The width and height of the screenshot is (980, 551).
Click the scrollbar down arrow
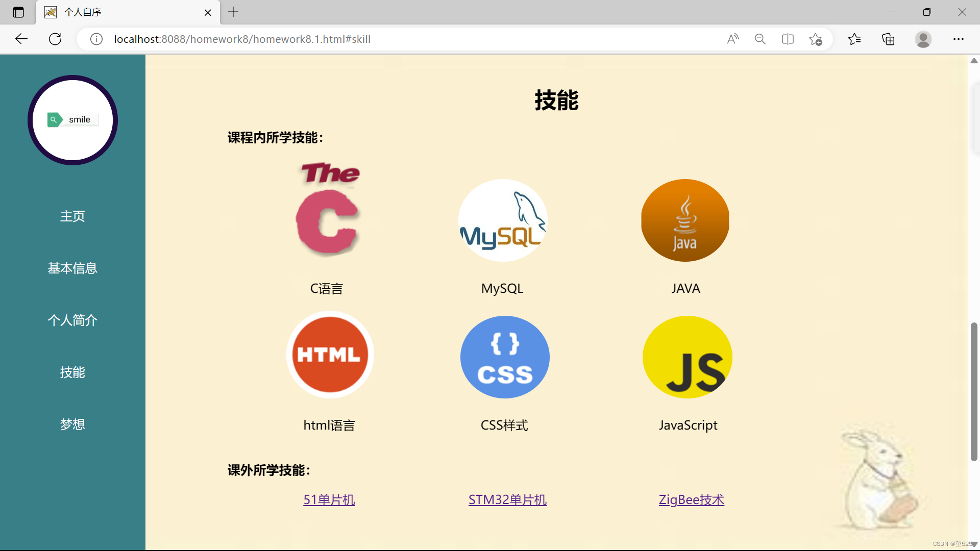[974, 544]
